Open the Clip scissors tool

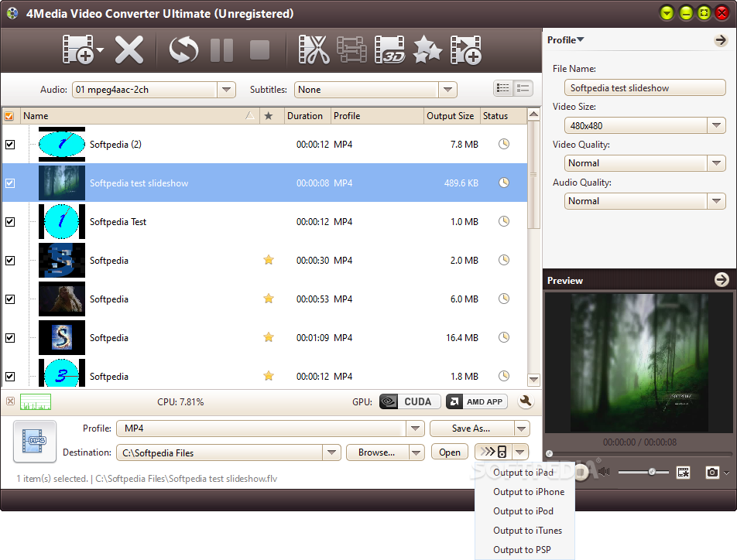(314, 50)
